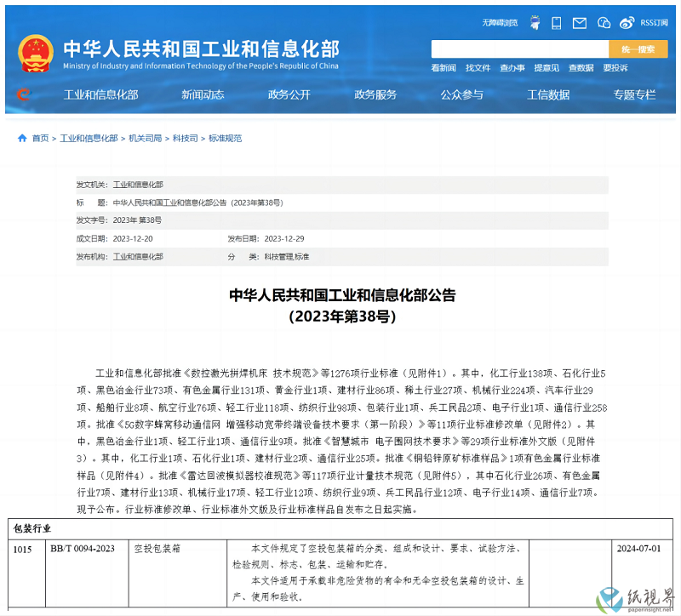Screen dimensions: 681x616
Task: Click the 发布日期 value 2023-12-29
Action: click(x=284, y=239)
